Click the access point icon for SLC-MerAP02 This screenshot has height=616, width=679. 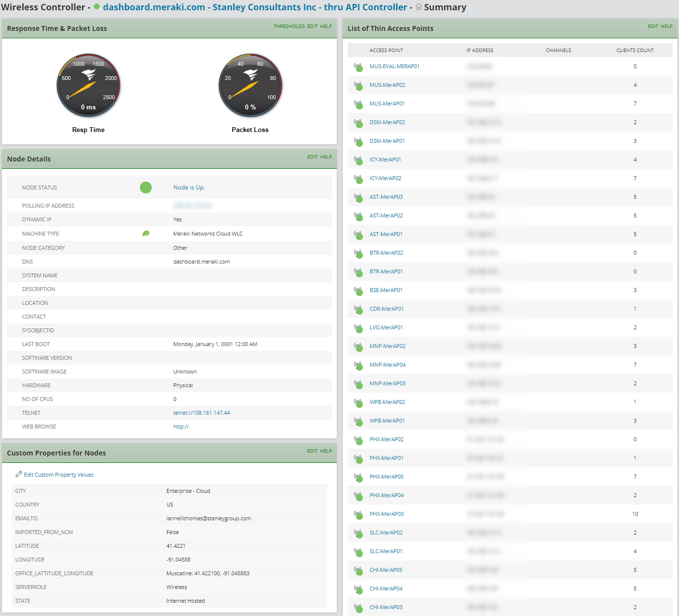[x=358, y=533]
